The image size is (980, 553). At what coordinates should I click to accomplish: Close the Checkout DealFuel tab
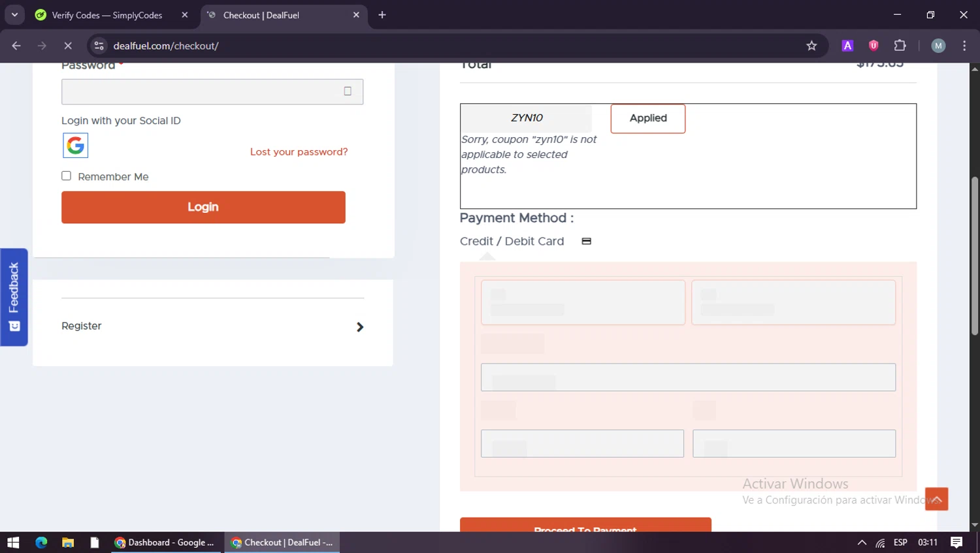356,15
